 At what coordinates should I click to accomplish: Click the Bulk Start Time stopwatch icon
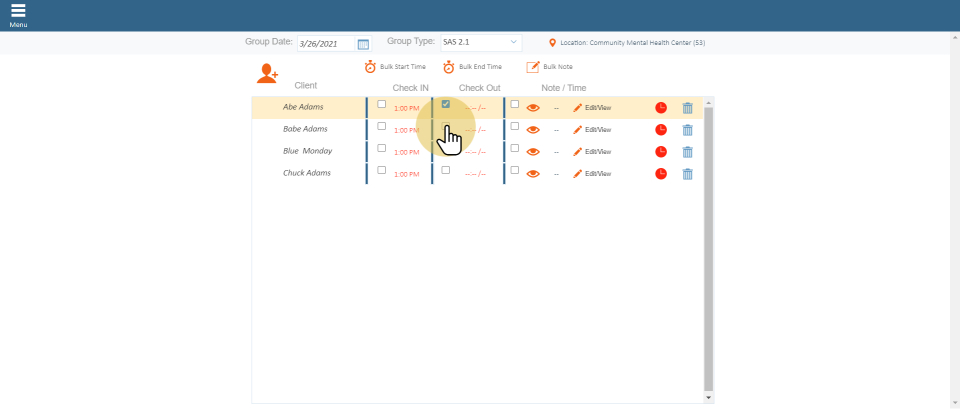[x=370, y=67]
